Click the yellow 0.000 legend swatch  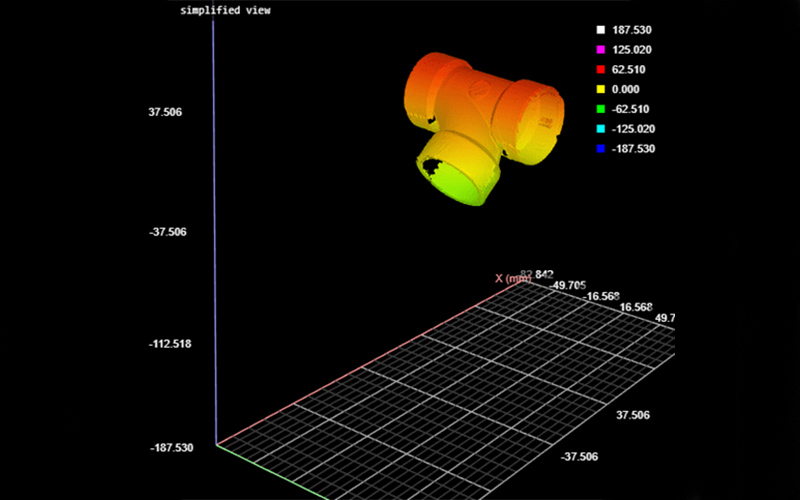(x=600, y=89)
